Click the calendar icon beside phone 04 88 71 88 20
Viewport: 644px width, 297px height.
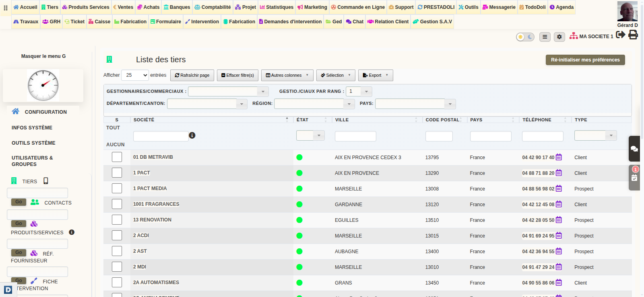point(559,173)
